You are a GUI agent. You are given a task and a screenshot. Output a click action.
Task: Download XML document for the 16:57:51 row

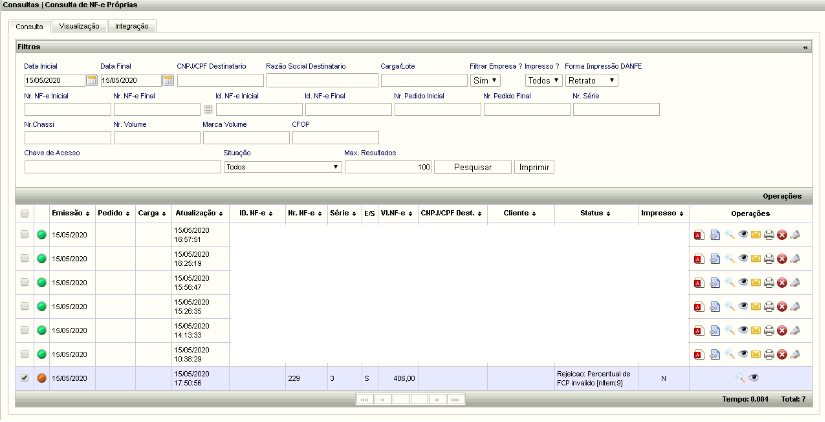coord(715,235)
